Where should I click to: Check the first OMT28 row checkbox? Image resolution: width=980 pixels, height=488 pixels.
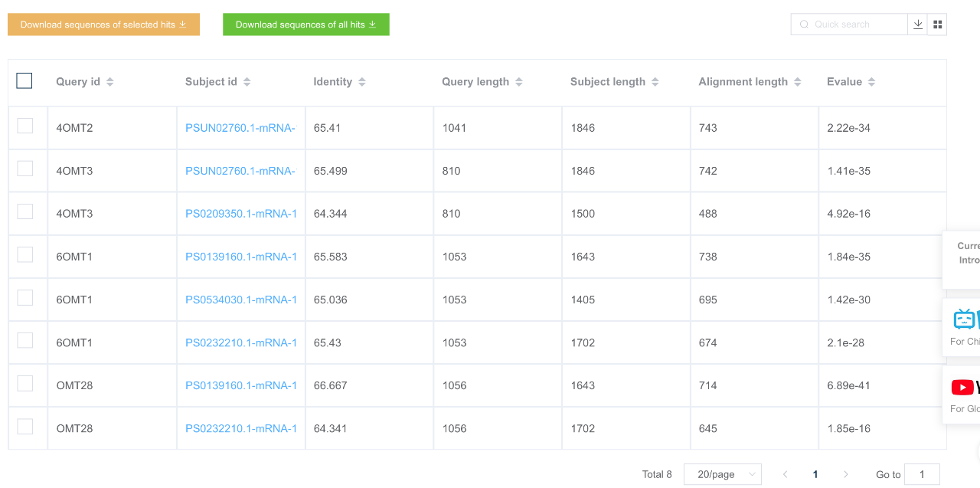coord(25,383)
